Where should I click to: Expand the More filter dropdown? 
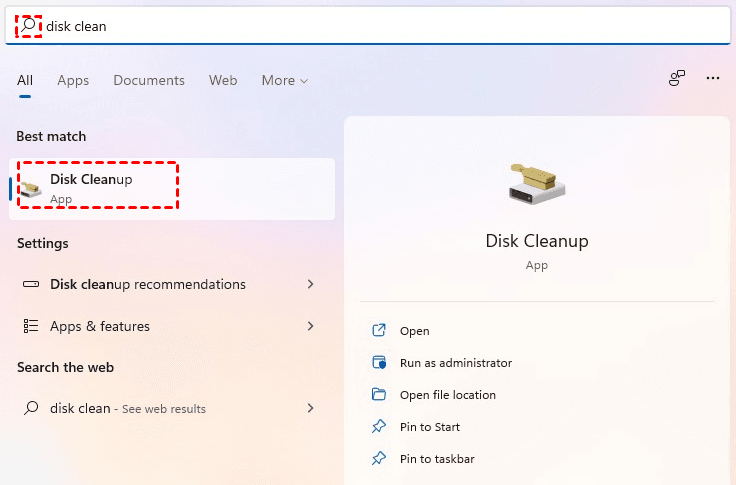[x=285, y=80]
